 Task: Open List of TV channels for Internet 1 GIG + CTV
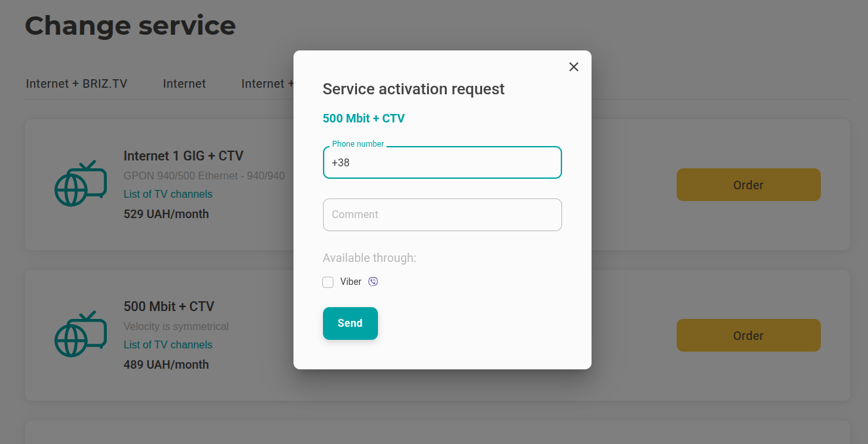(x=168, y=194)
